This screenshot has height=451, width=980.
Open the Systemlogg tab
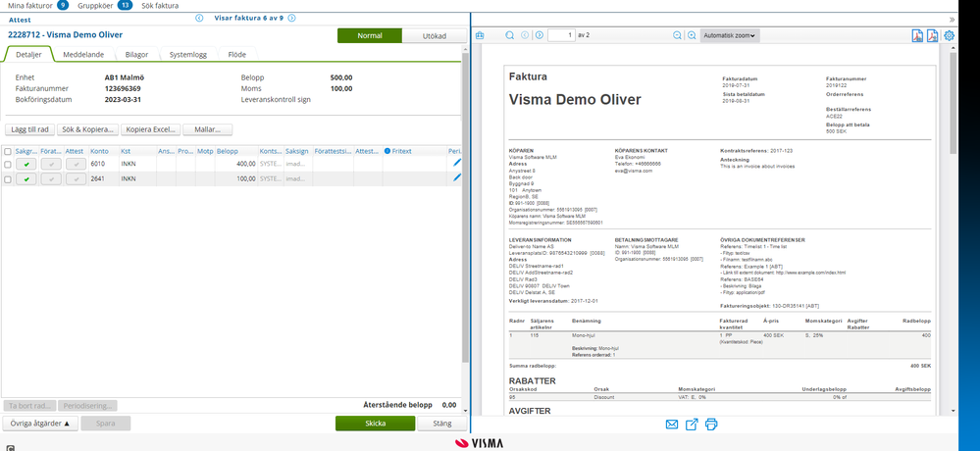[x=188, y=54]
